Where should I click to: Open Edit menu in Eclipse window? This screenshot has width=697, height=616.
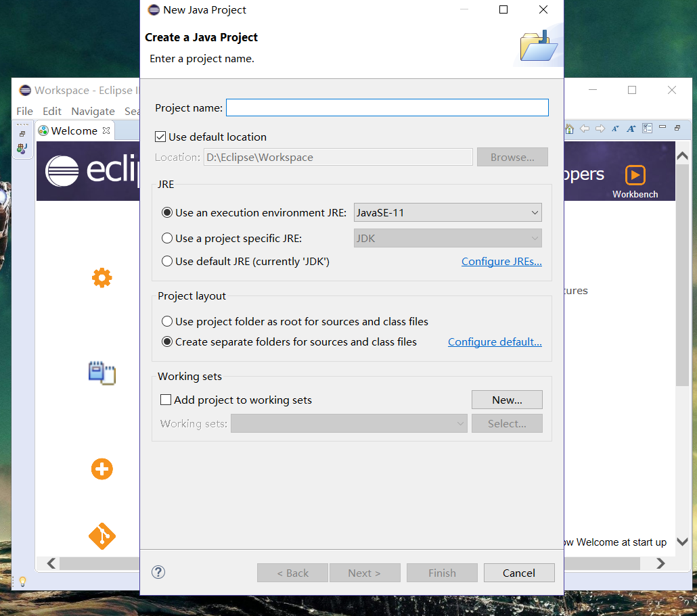click(52, 111)
